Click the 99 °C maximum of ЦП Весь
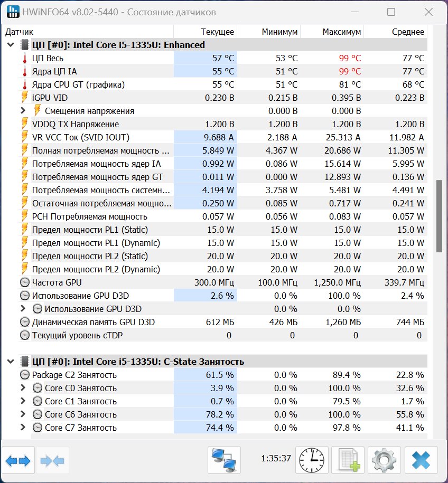Image resolution: width=448 pixels, height=483 pixels. (350, 58)
